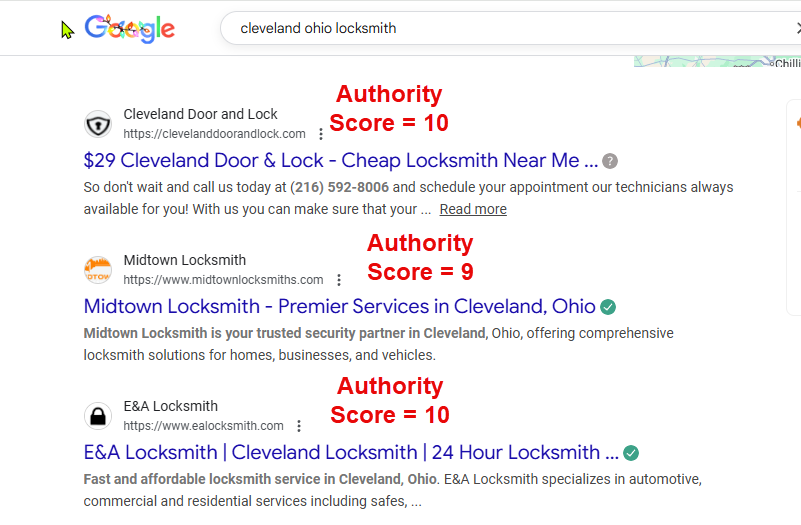Clear the search box text
801x525 pixels.
tap(797, 29)
